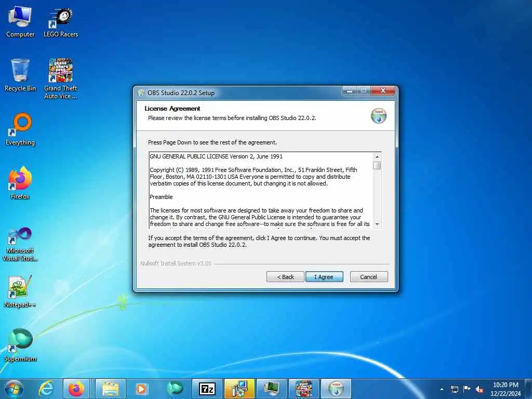
Task: Open the media player taskbar icon
Action: [141, 389]
